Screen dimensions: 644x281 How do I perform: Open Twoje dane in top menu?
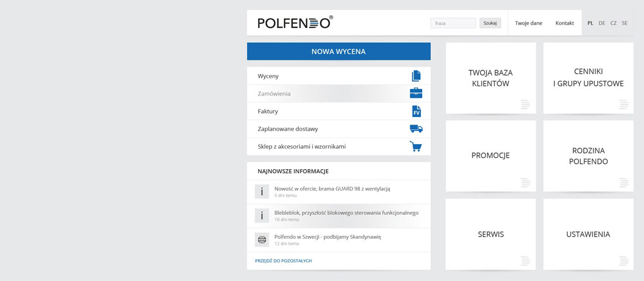click(529, 23)
